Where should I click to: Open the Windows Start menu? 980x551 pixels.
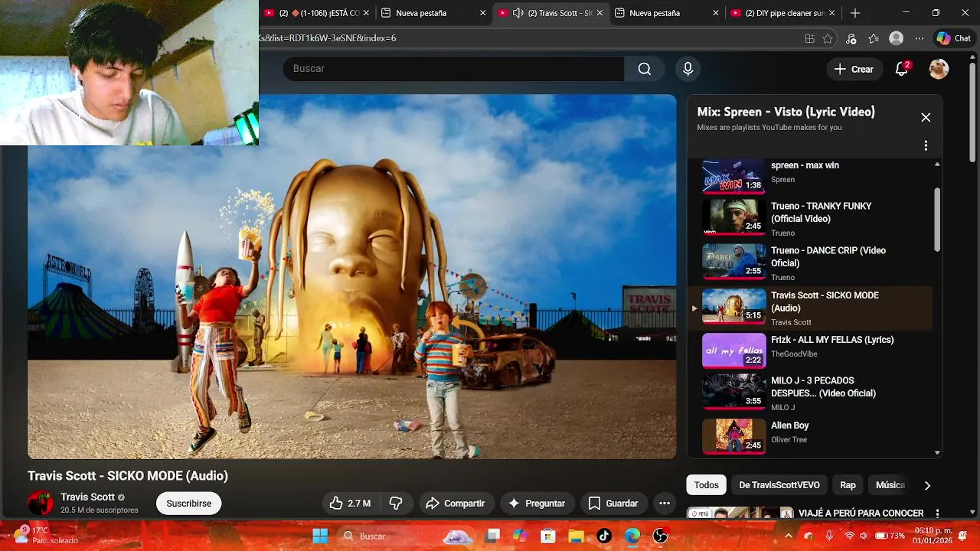coord(320,536)
